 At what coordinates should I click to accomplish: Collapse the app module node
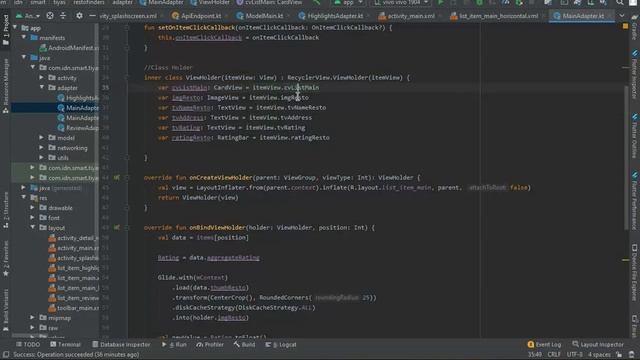[15, 28]
